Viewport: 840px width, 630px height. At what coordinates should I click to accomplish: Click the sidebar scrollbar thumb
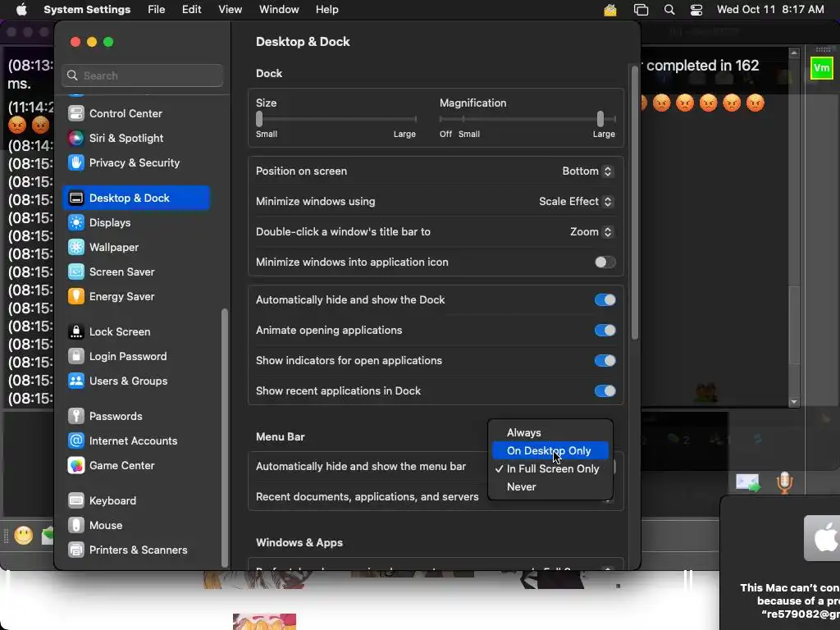[x=225, y=438]
